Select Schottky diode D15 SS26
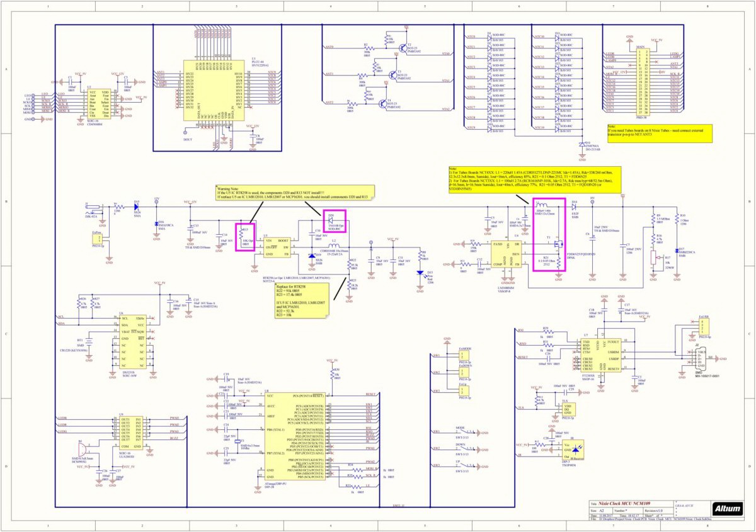Screen dimensions: 756x532 (x=136, y=206)
